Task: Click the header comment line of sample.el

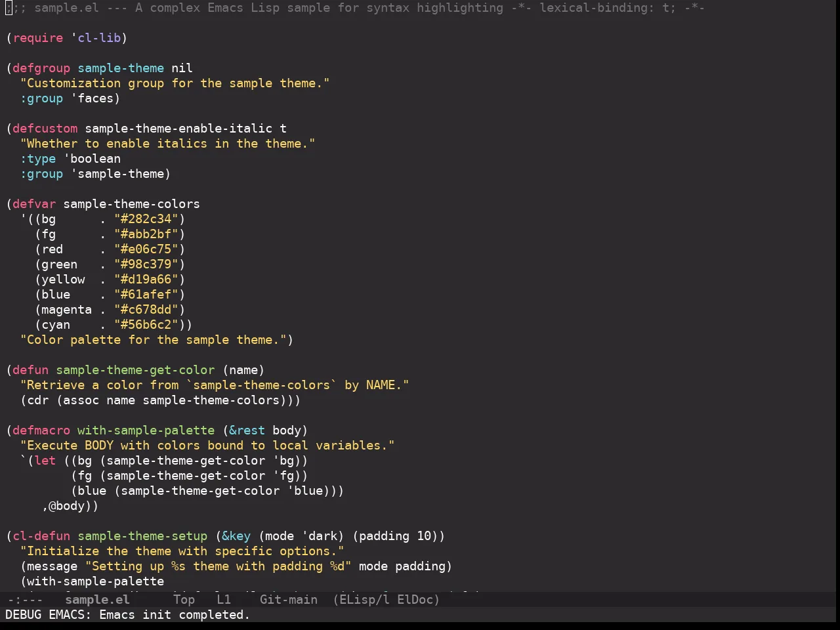Action: [x=355, y=8]
